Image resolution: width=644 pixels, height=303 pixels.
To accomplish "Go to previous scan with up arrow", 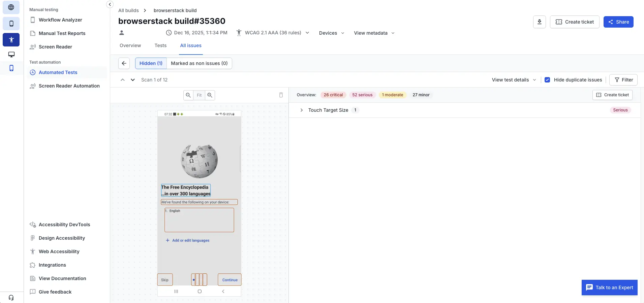I will coord(123,80).
